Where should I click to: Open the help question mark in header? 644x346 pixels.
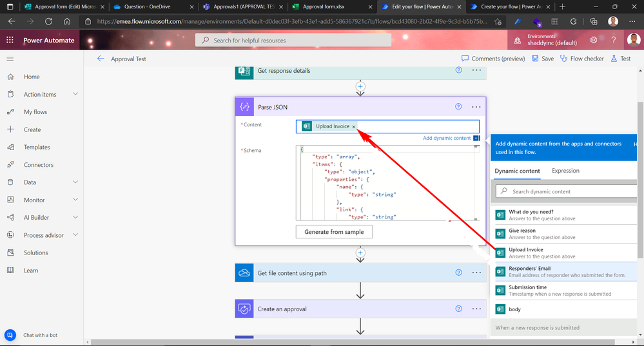614,40
